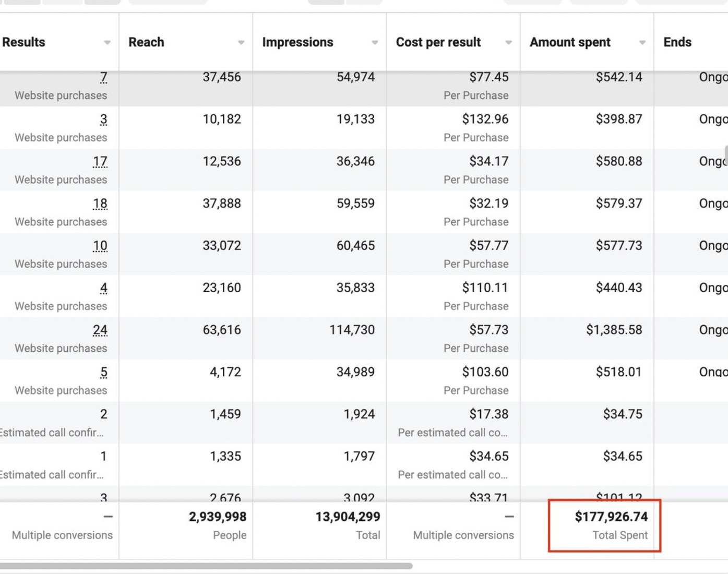The image size is (728, 574).
Task: Sort by the Results column header
Action: point(23,42)
